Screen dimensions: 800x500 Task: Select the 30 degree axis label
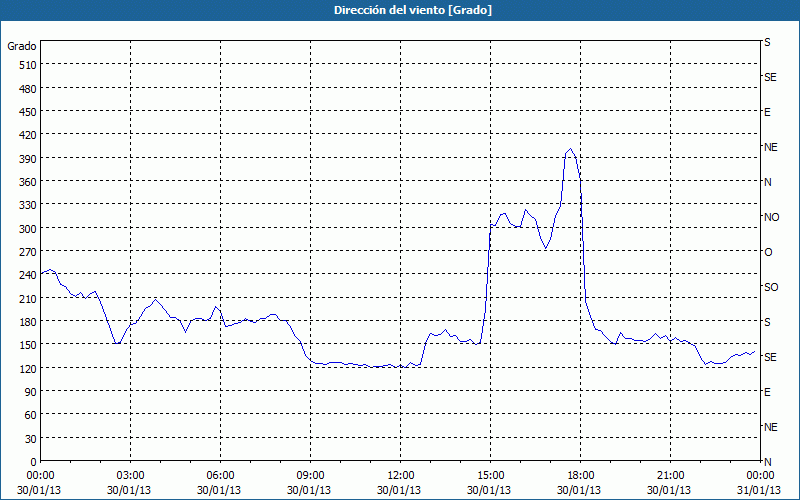click(31, 439)
